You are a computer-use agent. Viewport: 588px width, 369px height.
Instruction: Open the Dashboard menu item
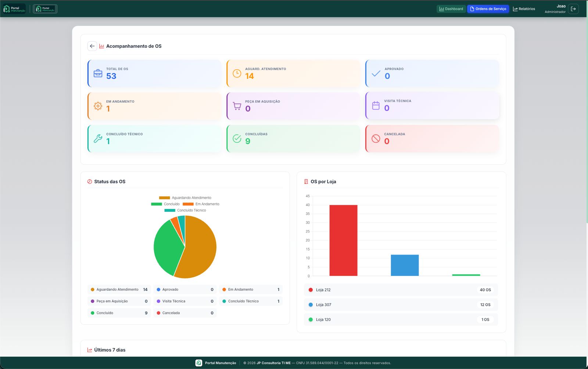[x=451, y=9]
